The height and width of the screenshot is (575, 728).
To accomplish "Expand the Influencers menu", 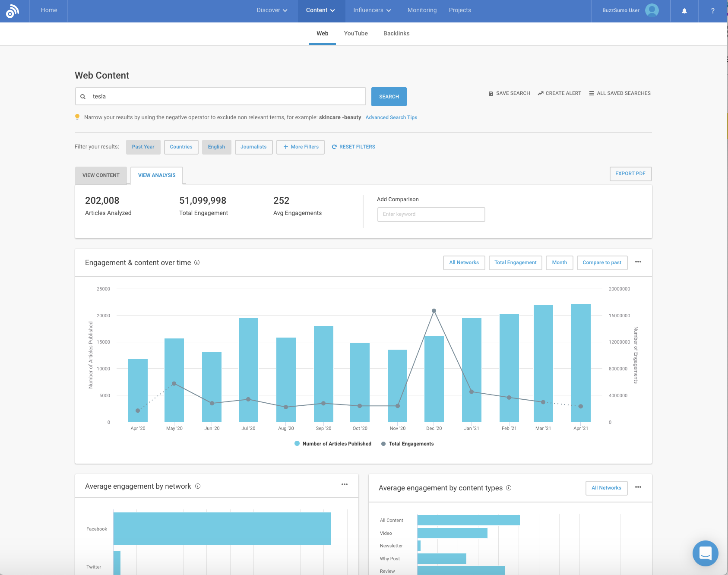I will [x=371, y=10].
